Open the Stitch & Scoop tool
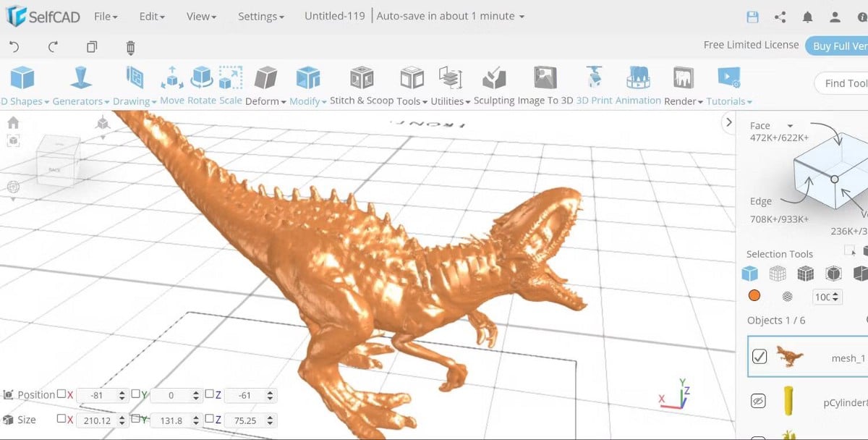This screenshot has width=868, height=440. point(361,79)
